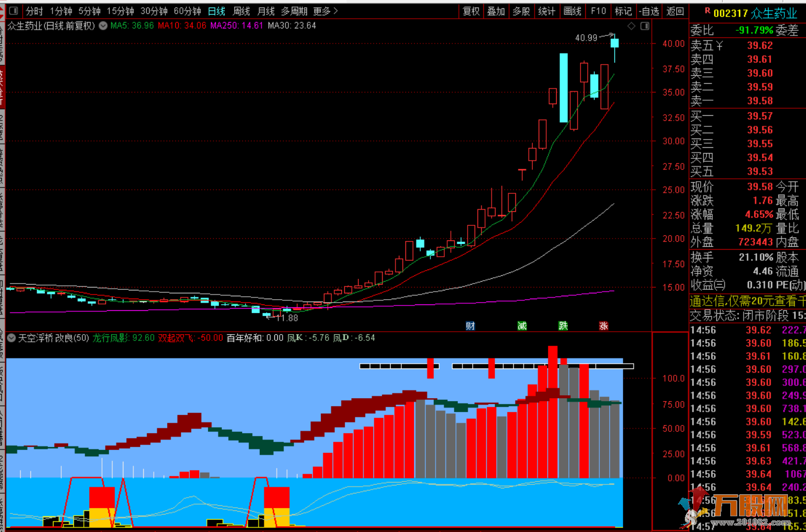Click the 众生药业(日线.前复权) chart title
This screenshot has width=806, height=532.
(x=51, y=26)
